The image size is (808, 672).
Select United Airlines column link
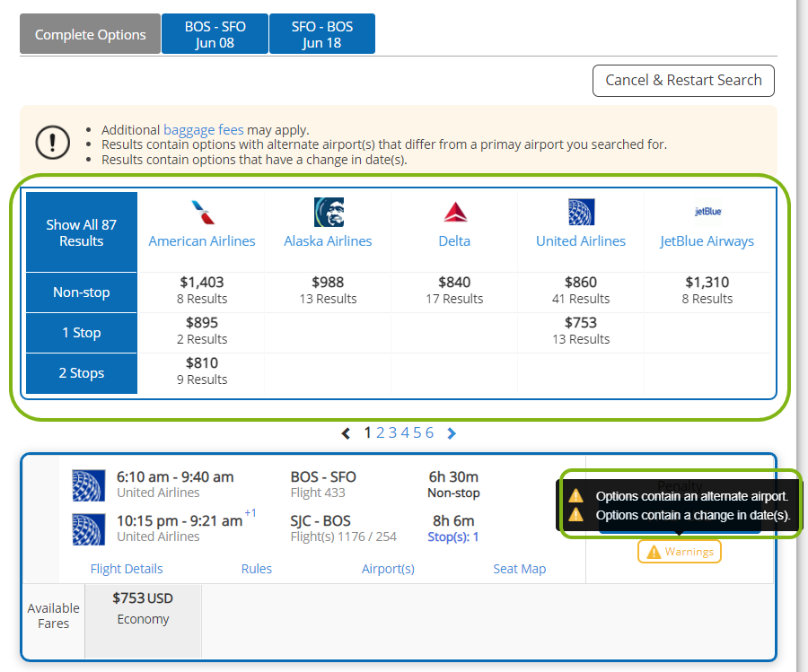581,241
